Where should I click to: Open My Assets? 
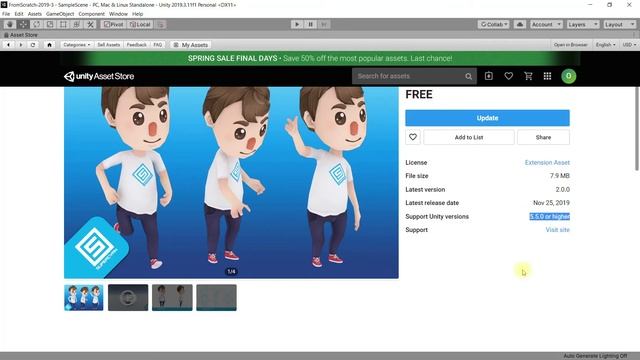[x=191, y=45]
